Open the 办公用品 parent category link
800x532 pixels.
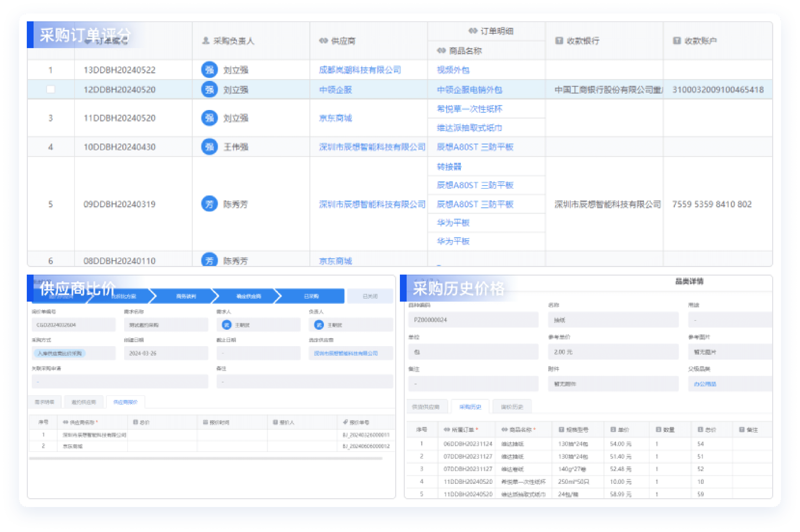click(705, 384)
